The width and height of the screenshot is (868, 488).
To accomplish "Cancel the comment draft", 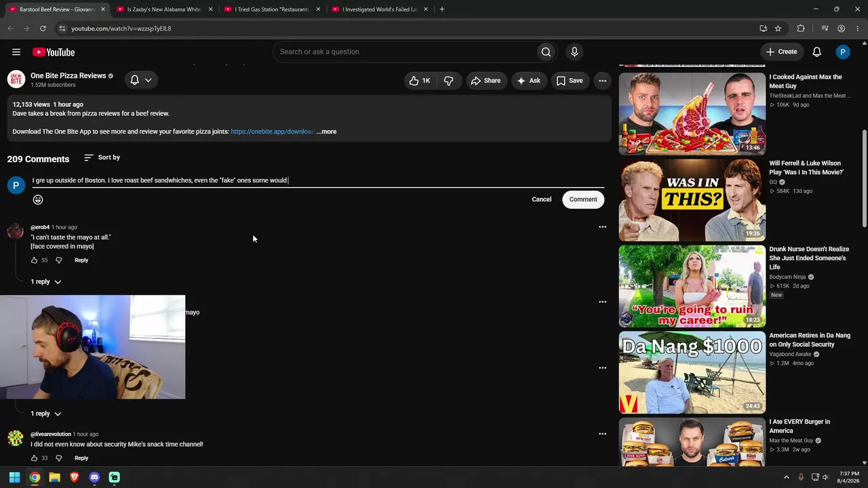I will 542,199.
